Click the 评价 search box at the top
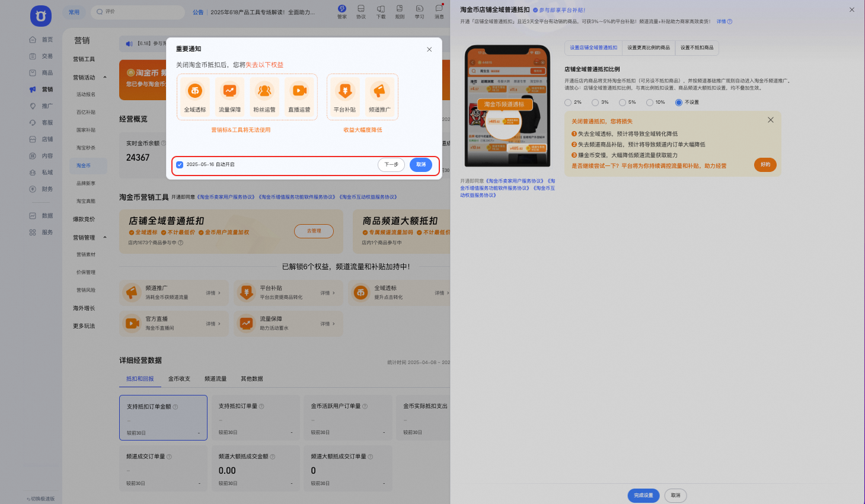Viewport: 865px width, 504px height. click(139, 12)
